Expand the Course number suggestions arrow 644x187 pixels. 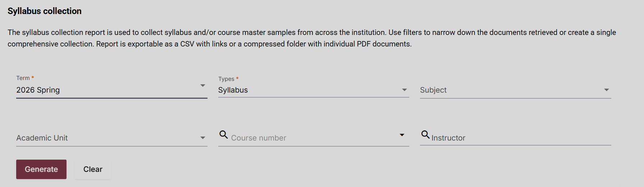[x=402, y=135]
